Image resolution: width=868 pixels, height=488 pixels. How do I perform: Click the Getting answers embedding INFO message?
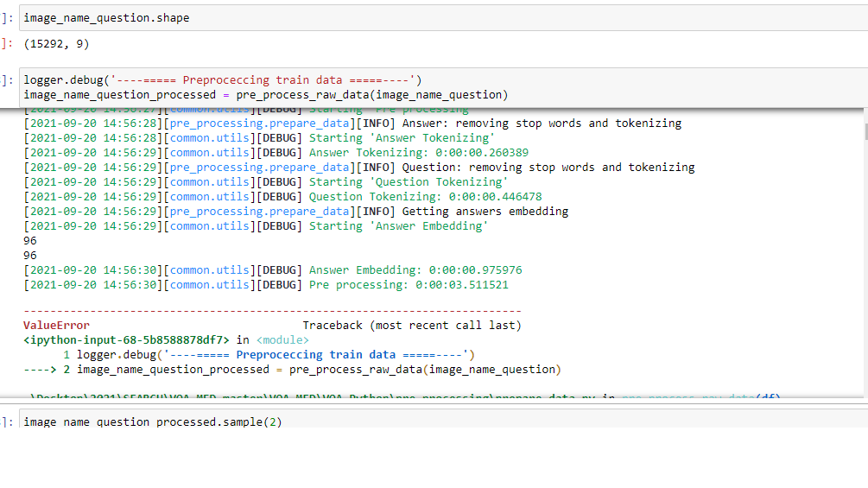(485, 212)
